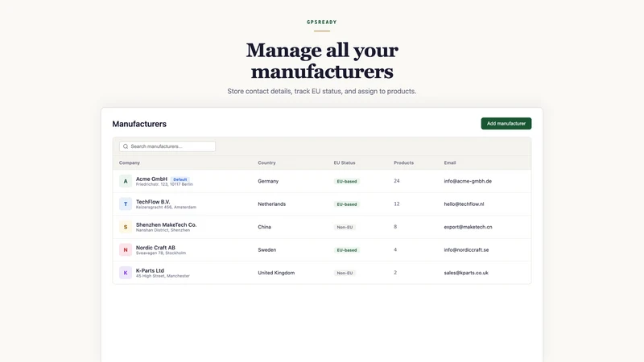Sort by the Company column header

(x=130, y=162)
